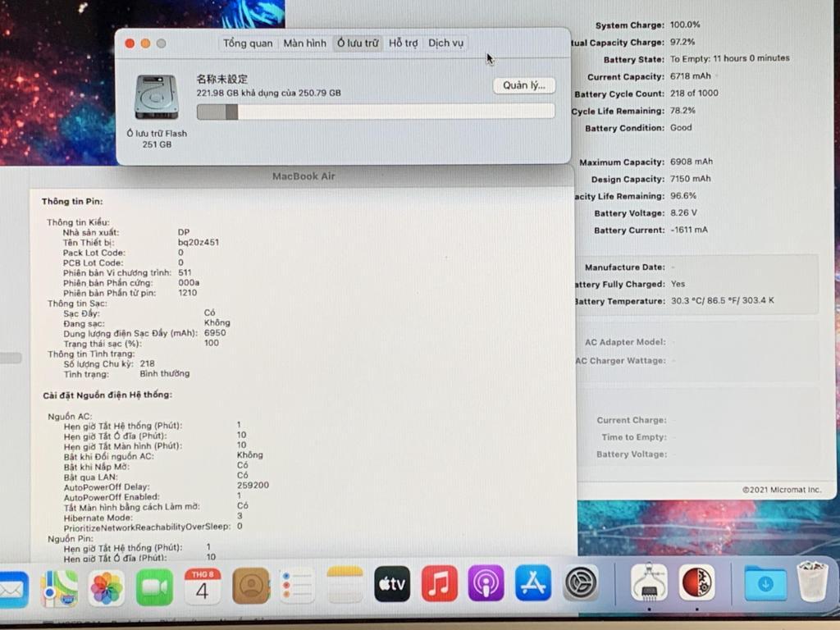
Task: Click the System Information chip icon in Dock
Action: click(x=649, y=582)
